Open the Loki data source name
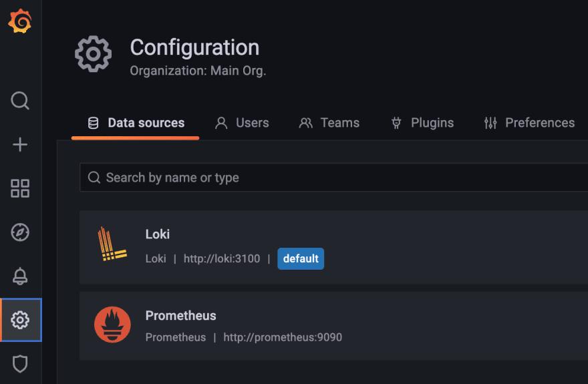The height and width of the screenshot is (384, 588). (158, 234)
